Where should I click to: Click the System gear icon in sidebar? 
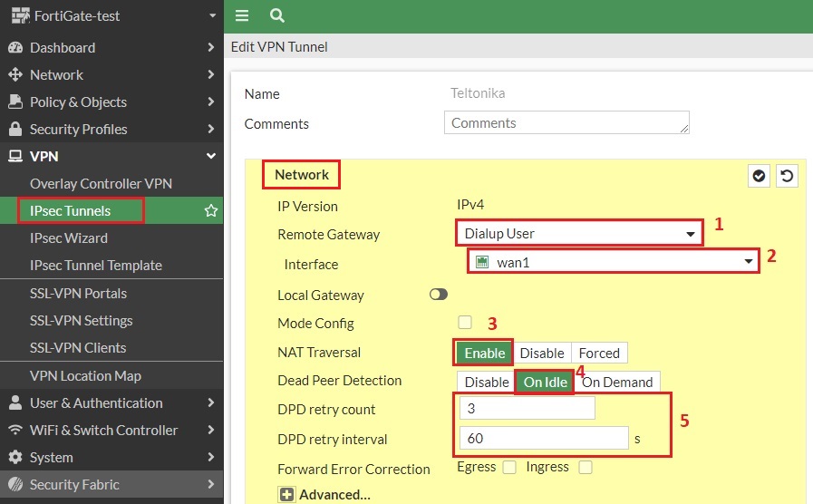point(15,457)
